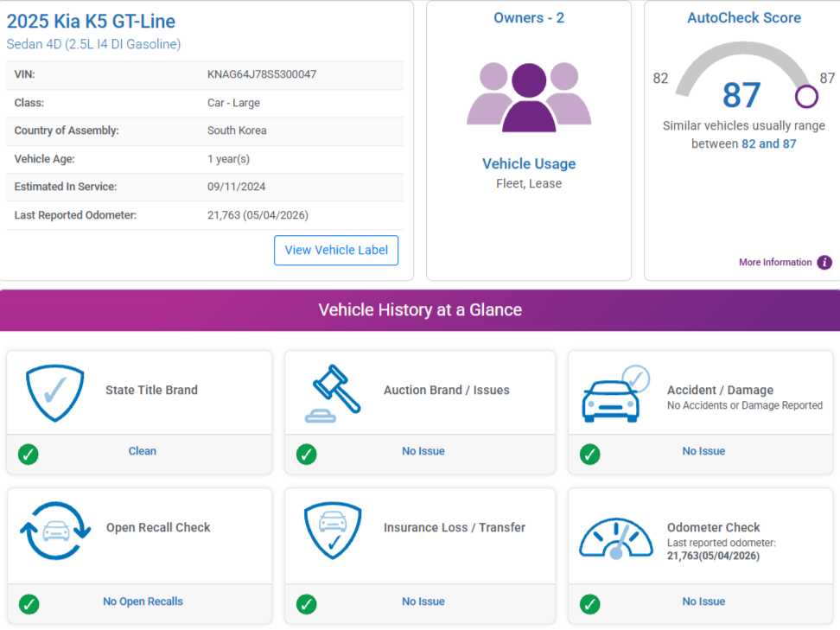Click the State Title Brand shield icon
Viewport: 840px width, 630px height.
pos(54,393)
